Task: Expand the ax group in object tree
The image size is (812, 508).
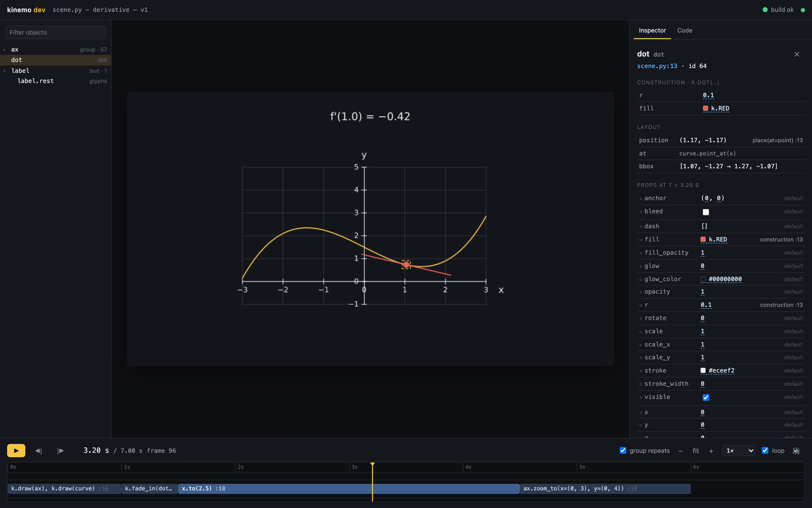Action: tap(4, 50)
